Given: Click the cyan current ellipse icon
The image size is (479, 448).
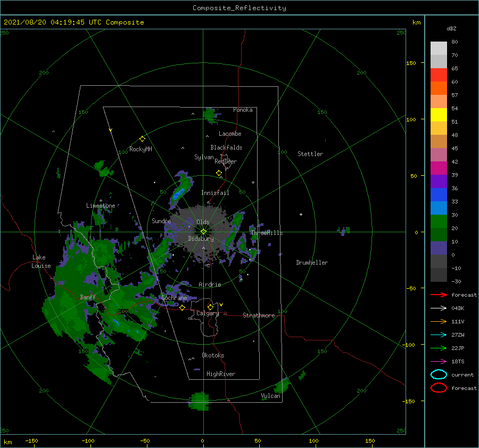Looking at the screenshot, I should [x=439, y=374].
